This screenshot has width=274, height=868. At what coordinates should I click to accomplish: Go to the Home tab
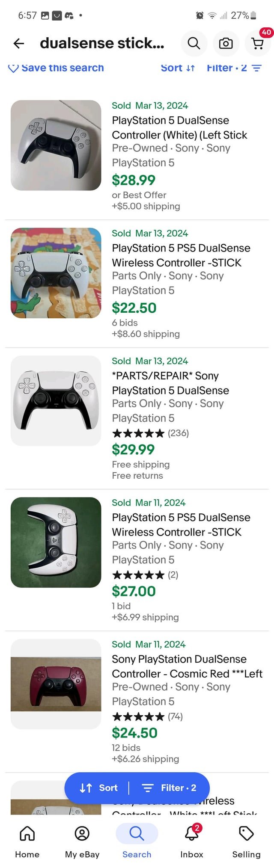click(27, 841)
